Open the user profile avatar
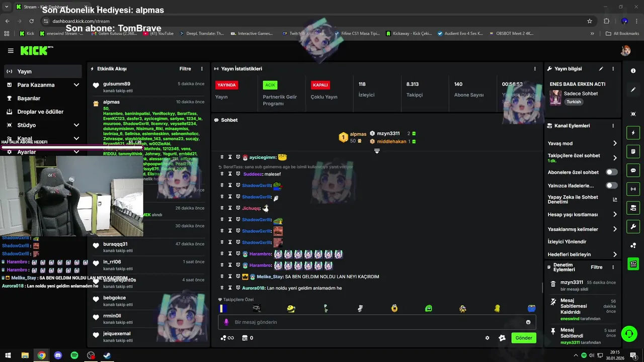The width and height of the screenshot is (644, 362). [626, 51]
